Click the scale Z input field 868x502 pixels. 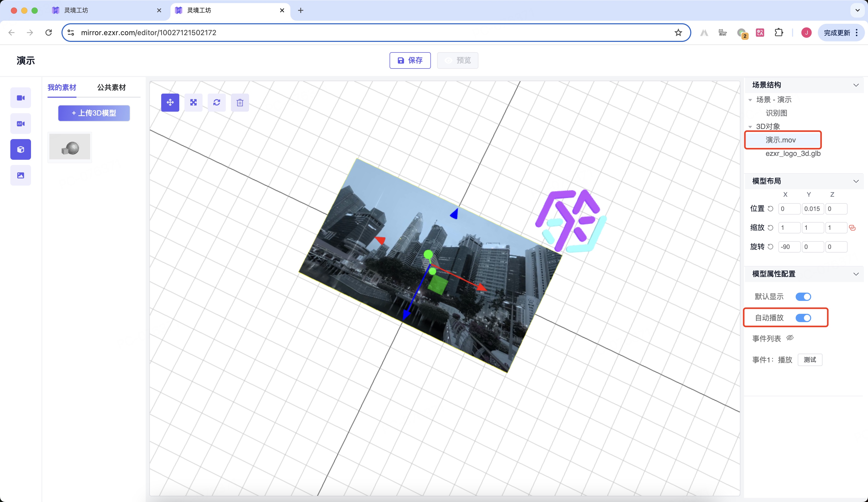(836, 227)
